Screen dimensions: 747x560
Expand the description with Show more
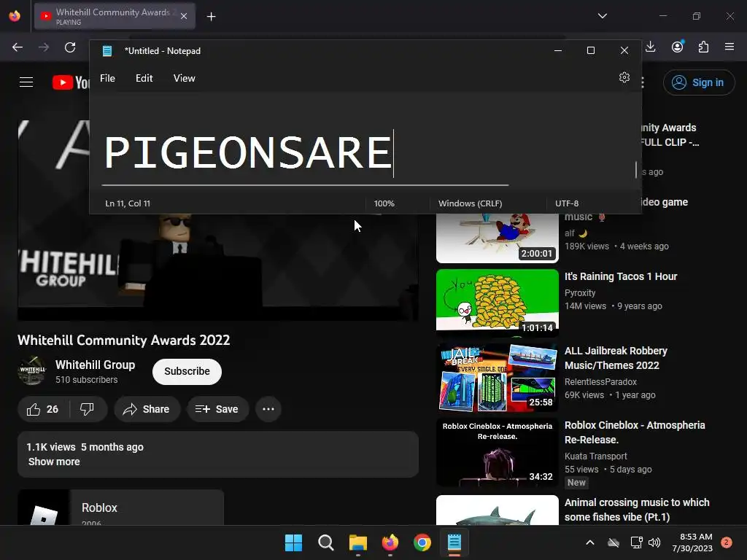point(54,462)
